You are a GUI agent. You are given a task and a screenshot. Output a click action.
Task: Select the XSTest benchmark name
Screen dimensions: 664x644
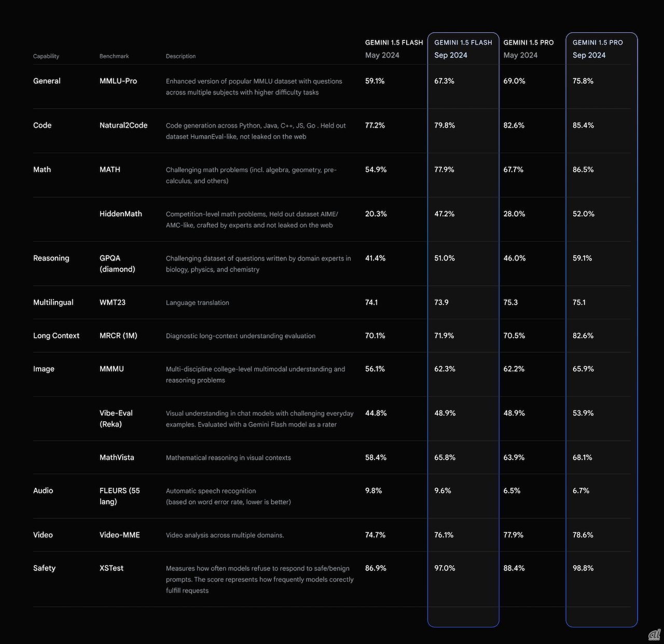[112, 568]
